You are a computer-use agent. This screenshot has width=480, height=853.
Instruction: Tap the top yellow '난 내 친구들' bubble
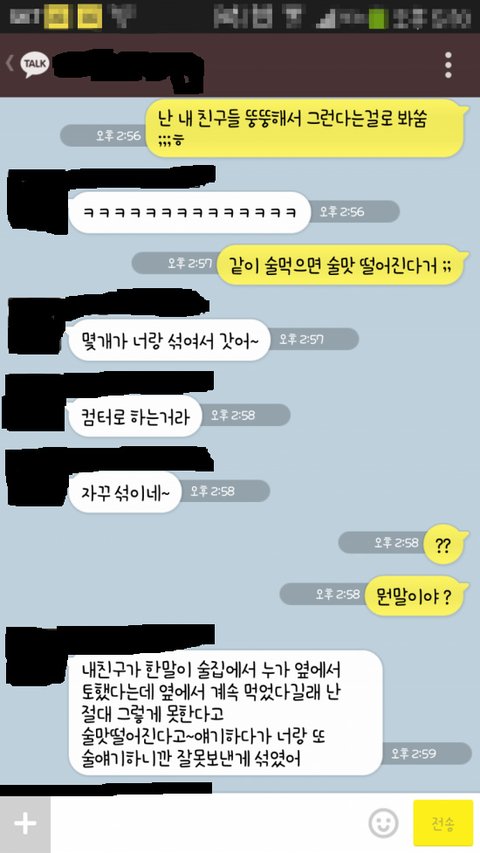pyautogui.click(x=307, y=128)
